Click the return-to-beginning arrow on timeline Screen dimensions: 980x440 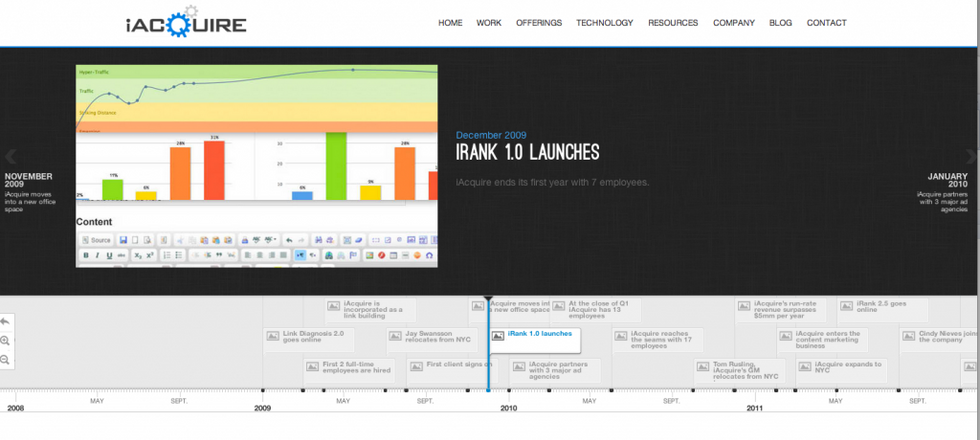(5, 322)
